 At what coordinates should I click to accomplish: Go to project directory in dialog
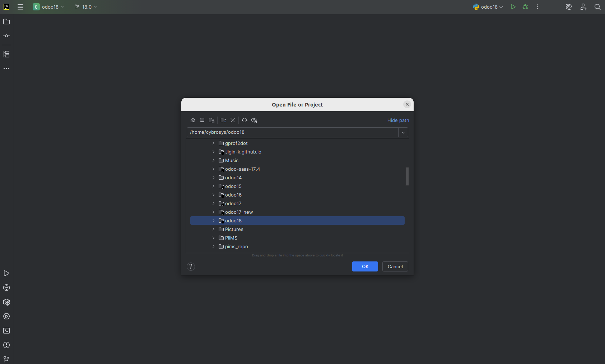pos(211,120)
